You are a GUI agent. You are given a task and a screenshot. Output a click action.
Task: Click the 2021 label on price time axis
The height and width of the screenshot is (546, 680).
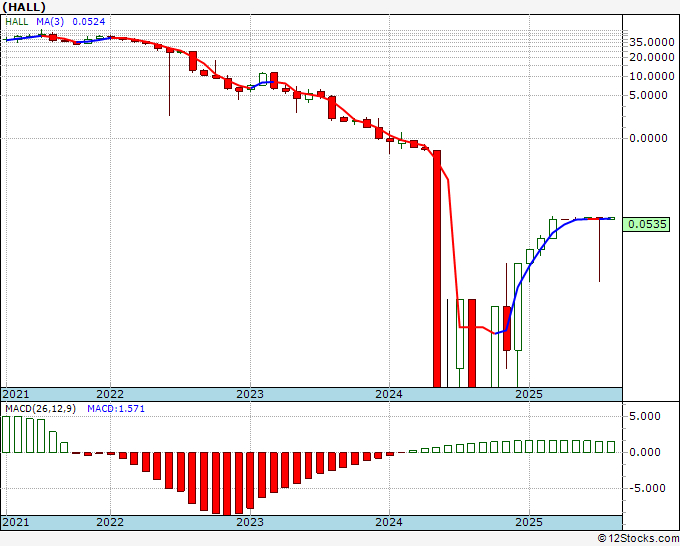point(16,394)
